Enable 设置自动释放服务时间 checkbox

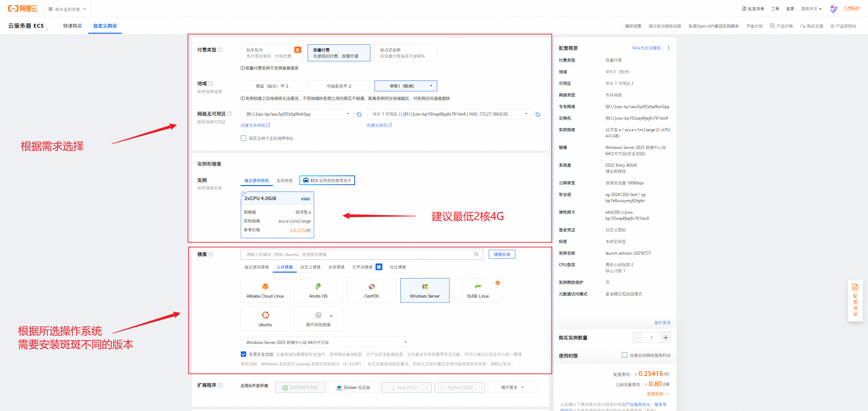tap(624, 355)
